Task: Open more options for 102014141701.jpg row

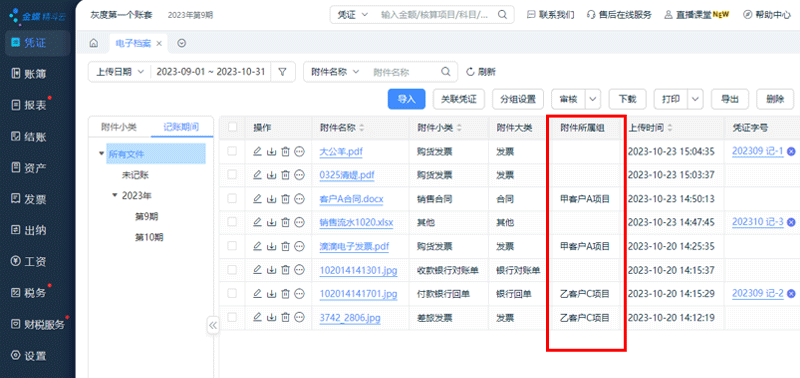Action: 299,293
